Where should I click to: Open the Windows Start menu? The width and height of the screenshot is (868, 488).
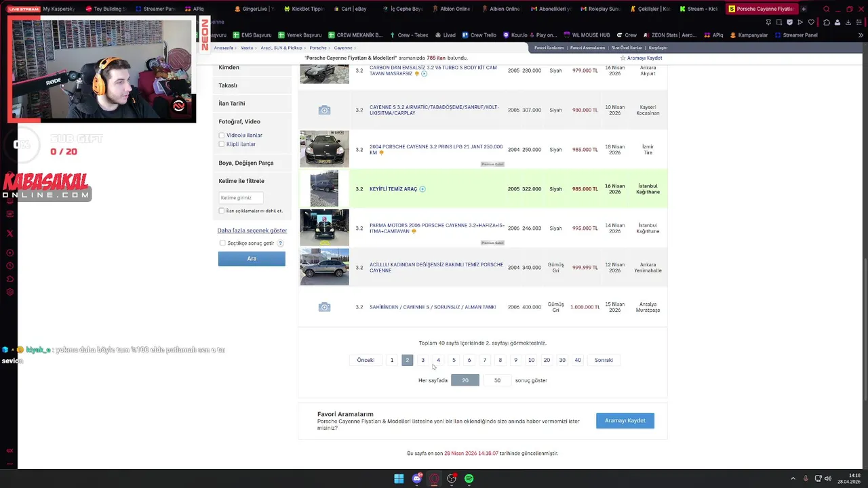pyautogui.click(x=399, y=479)
